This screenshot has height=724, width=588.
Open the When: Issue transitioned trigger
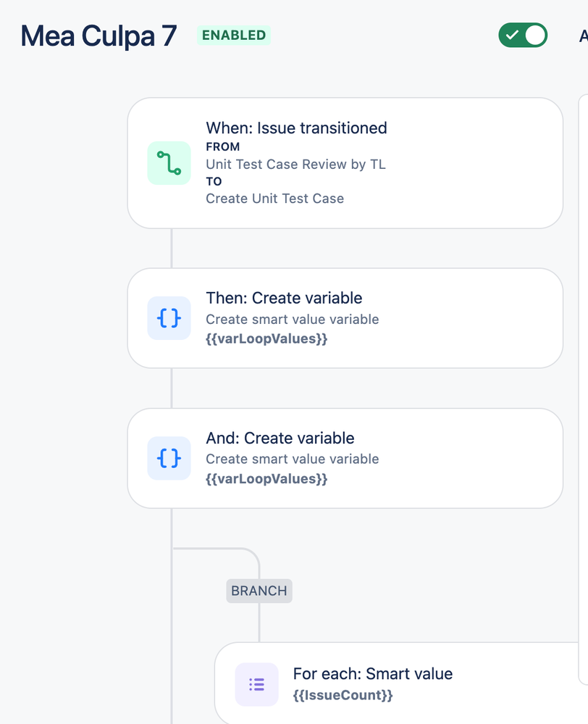click(345, 163)
